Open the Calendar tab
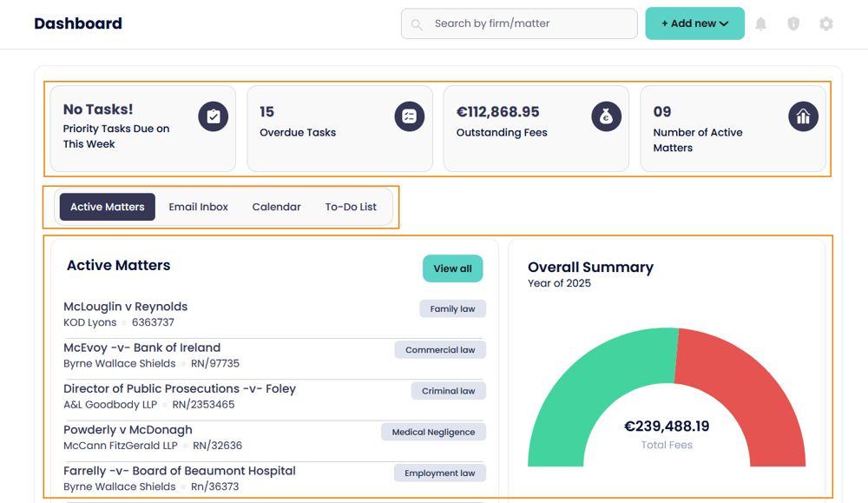Image resolution: width=868 pixels, height=503 pixels. 276,207
